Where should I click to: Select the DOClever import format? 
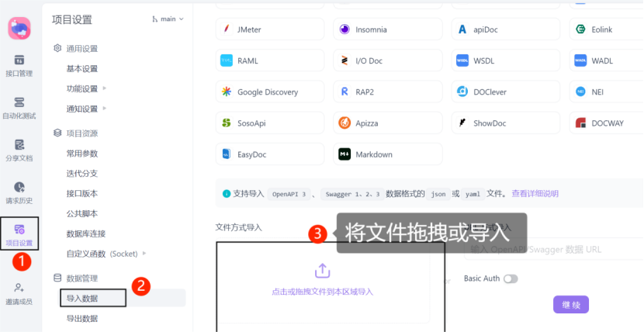click(506, 92)
